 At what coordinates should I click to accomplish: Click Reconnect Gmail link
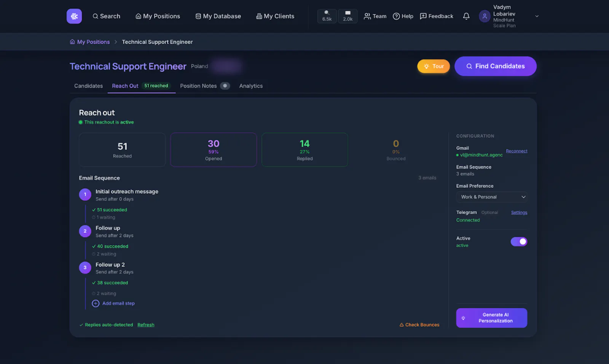[x=517, y=151]
